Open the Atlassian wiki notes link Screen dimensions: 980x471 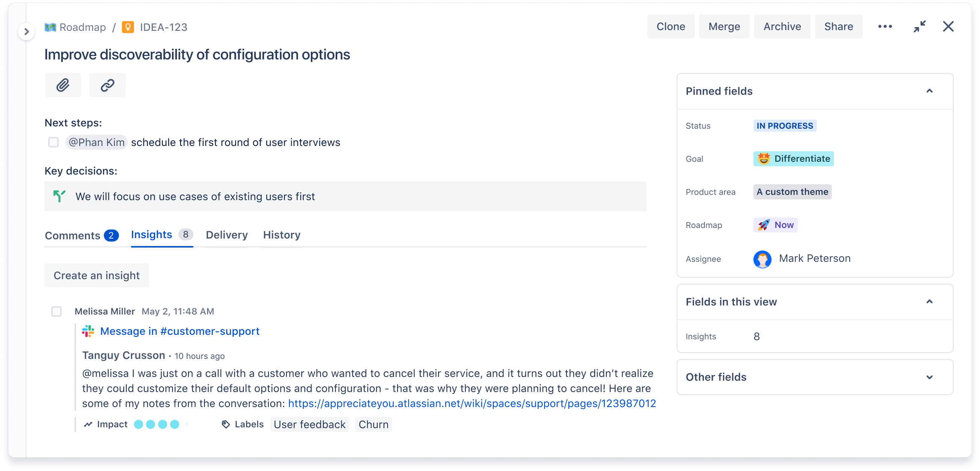pos(472,403)
